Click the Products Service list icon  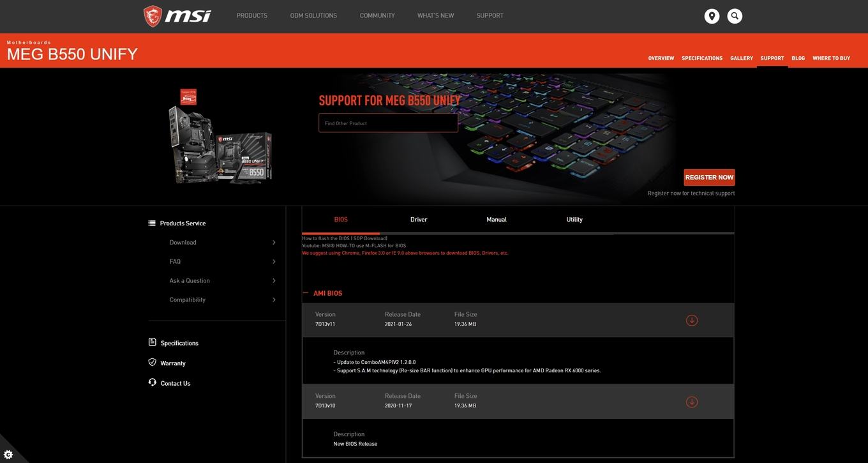tap(152, 223)
